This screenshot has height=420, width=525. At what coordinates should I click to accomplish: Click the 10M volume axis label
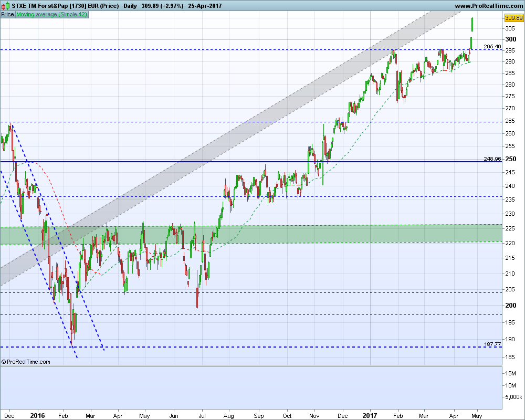(x=510, y=385)
